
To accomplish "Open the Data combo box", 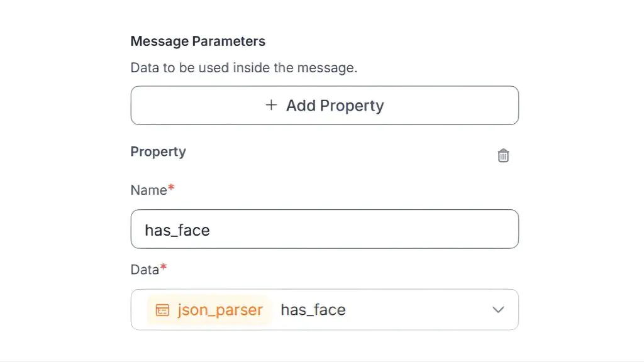I will click(x=325, y=310).
